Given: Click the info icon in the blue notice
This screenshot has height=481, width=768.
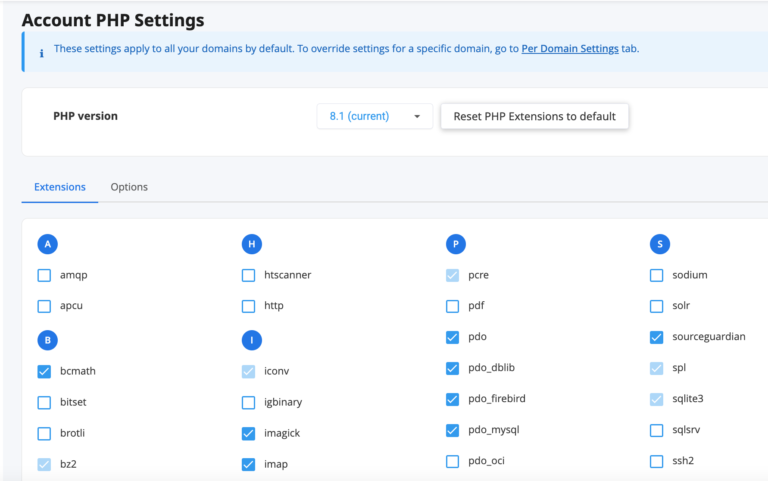Looking at the screenshot, I should pyautogui.click(x=42, y=53).
